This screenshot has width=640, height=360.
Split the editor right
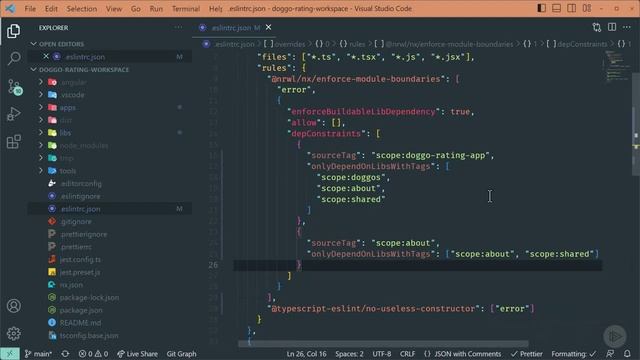[x=612, y=27]
